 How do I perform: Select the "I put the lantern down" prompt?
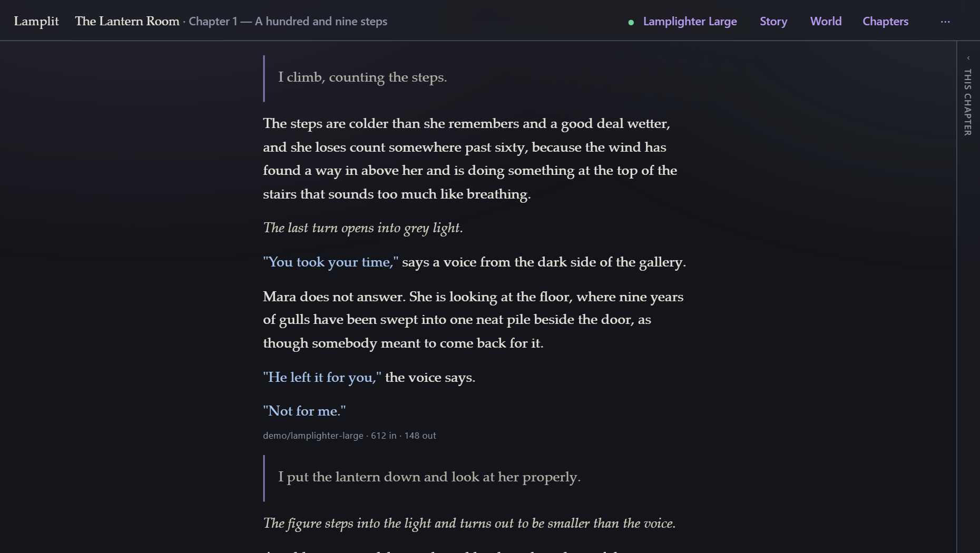click(429, 478)
